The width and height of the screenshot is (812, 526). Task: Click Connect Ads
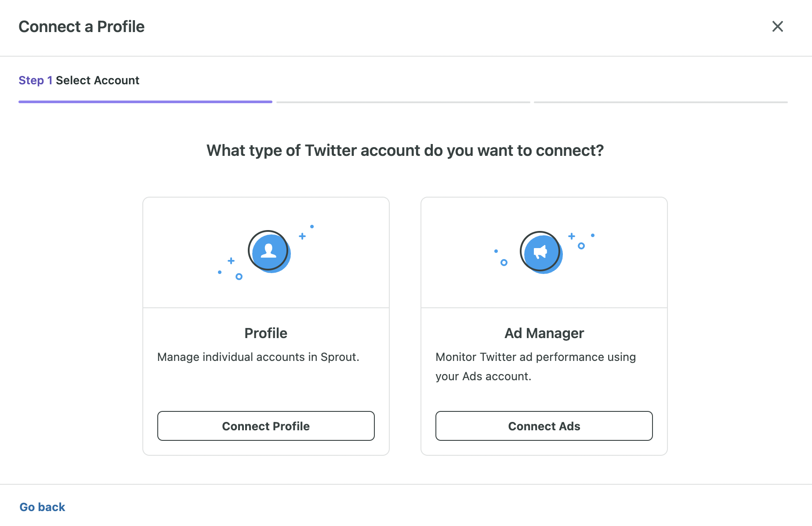544,426
